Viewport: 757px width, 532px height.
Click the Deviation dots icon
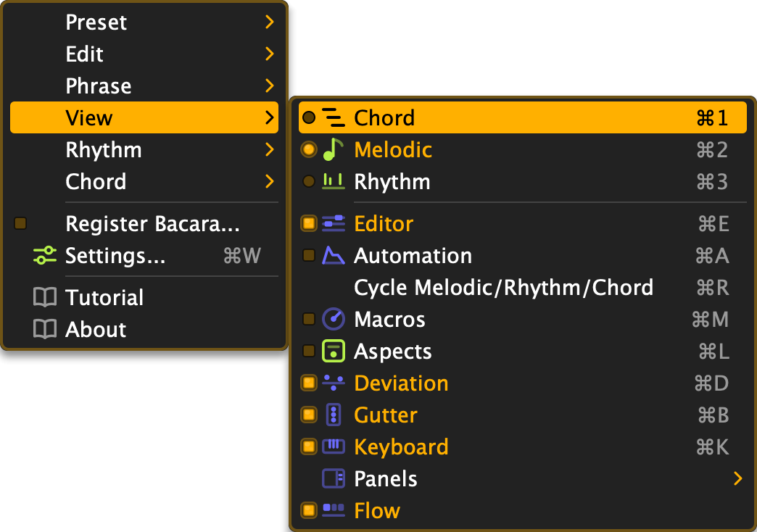pos(333,383)
